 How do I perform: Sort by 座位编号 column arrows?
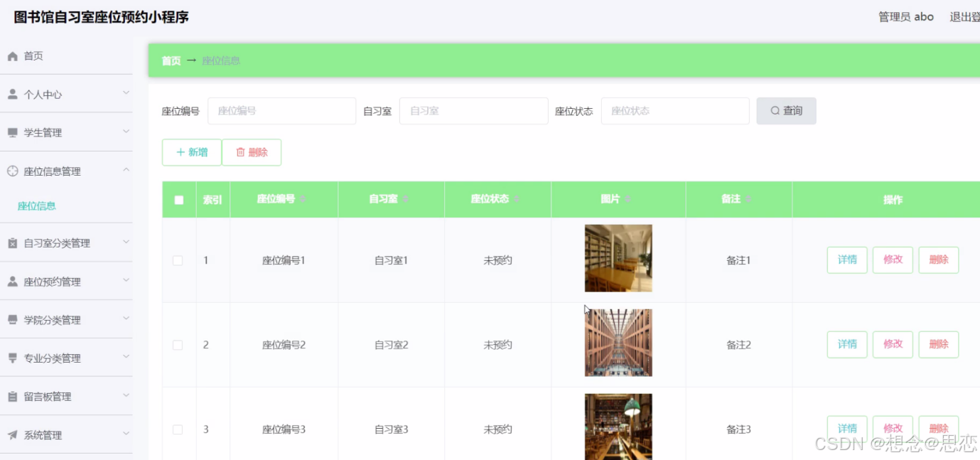[303, 199]
